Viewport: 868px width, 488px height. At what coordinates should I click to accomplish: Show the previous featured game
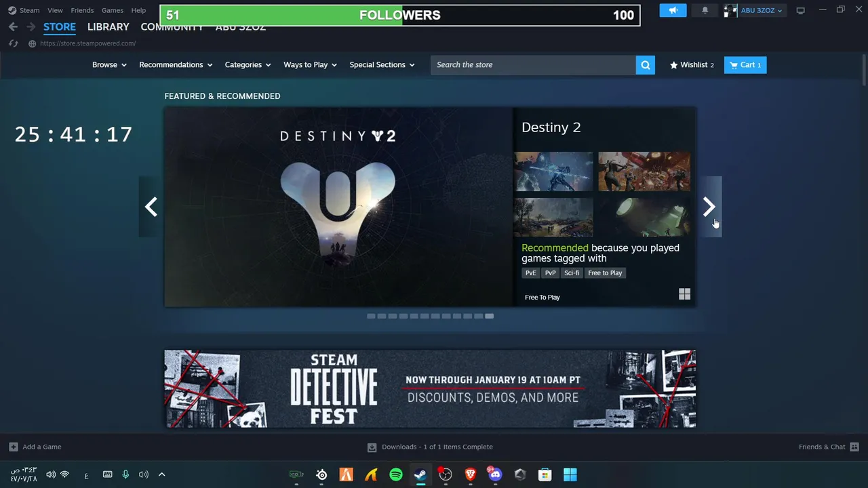[x=151, y=207]
